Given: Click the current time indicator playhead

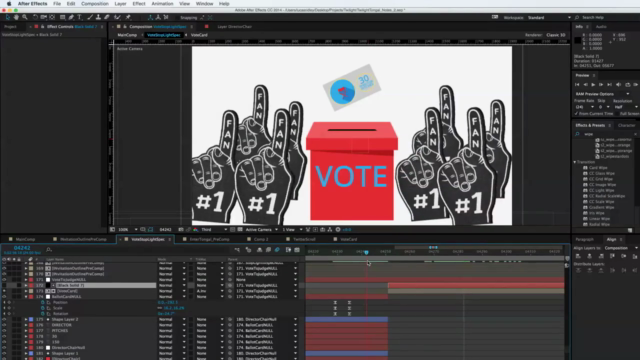Looking at the screenshot, I should [367, 252].
